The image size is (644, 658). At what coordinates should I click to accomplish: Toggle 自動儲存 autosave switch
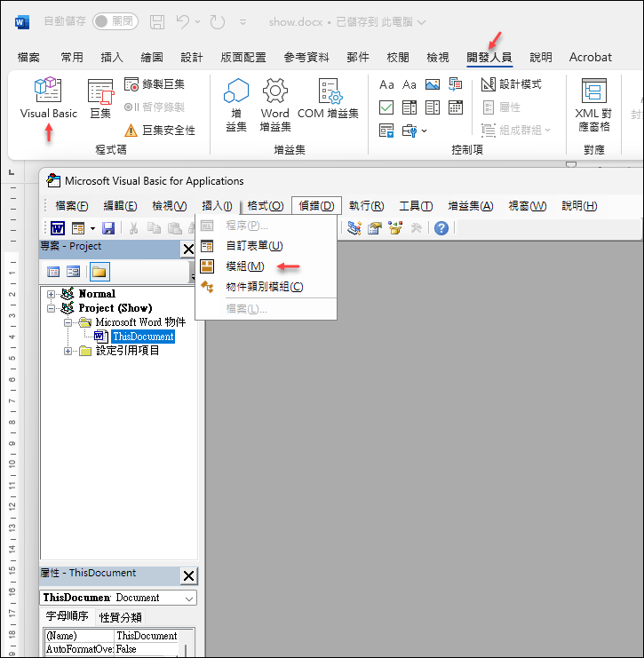(x=115, y=21)
